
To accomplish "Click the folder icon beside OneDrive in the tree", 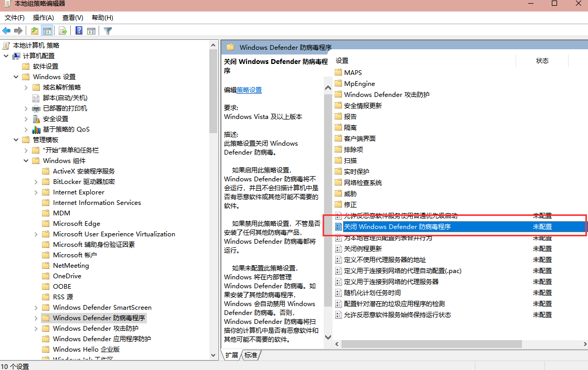I will coord(46,276).
